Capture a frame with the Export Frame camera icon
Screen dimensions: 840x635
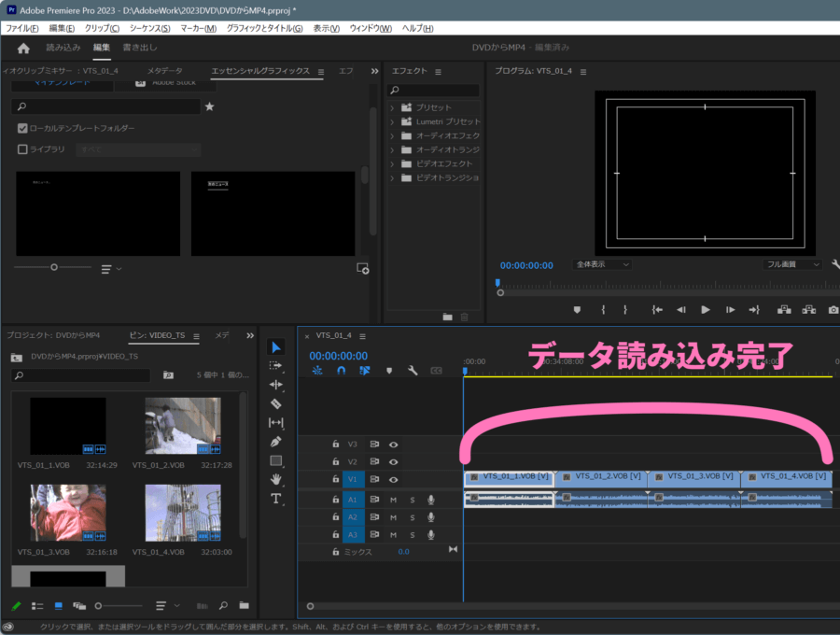tap(833, 309)
